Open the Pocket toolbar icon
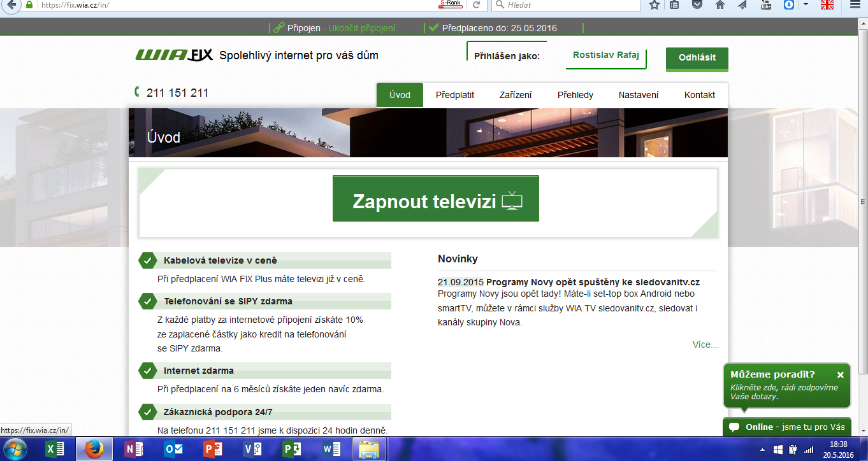 pyautogui.click(x=697, y=5)
